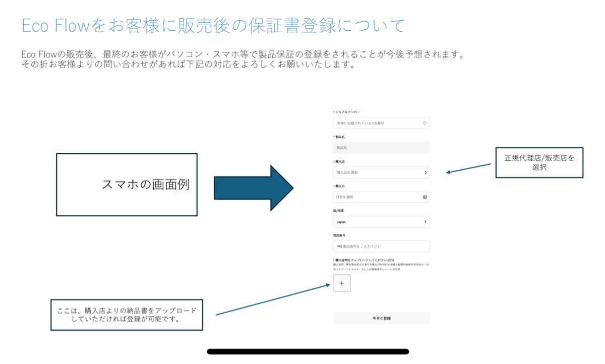605x364 pixels.
Task: Click the 今すぐ登録 register button
Action: click(x=381, y=318)
